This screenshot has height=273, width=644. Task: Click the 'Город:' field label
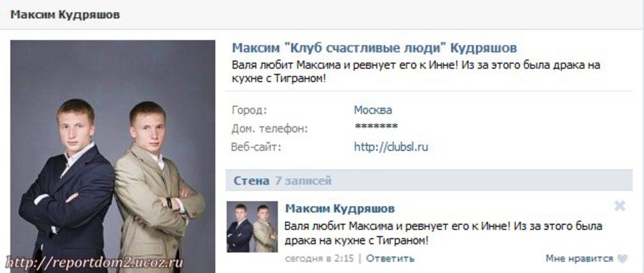[x=249, y=111]
